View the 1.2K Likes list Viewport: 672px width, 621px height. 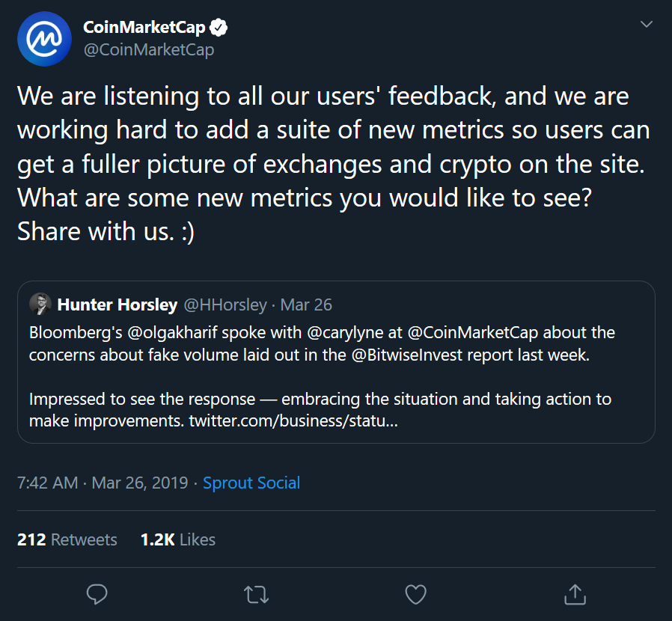[x=178, y=539]
